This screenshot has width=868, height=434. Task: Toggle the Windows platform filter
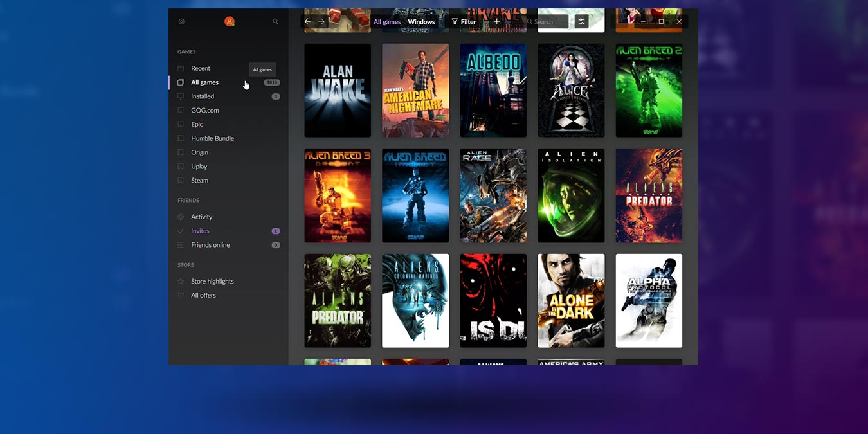(x=421, y=21)
